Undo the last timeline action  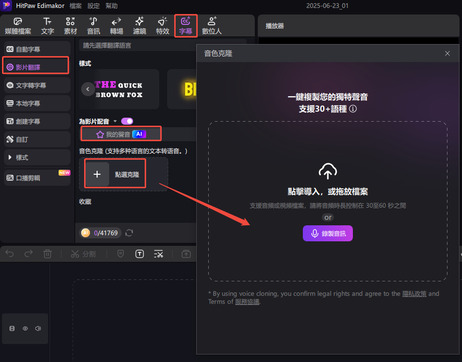(x=10, y=254)
